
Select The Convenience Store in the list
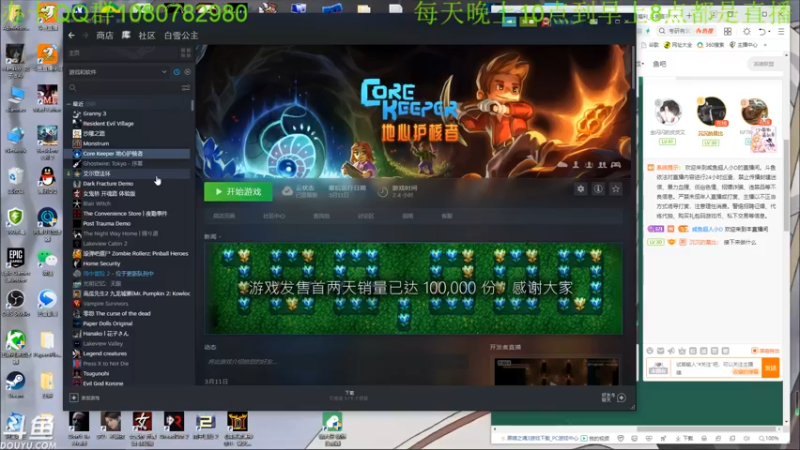point(124,213)
